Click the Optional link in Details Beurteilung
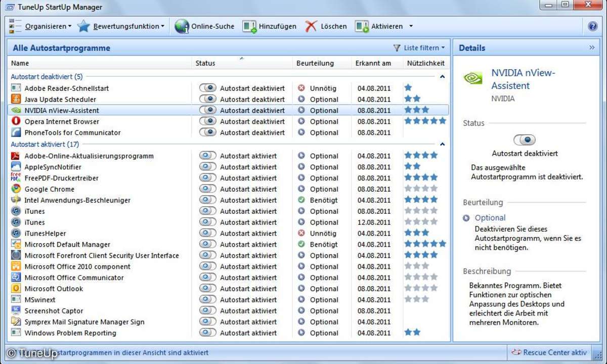This screenshot has height=364, width=607. [x=490, y=218]
